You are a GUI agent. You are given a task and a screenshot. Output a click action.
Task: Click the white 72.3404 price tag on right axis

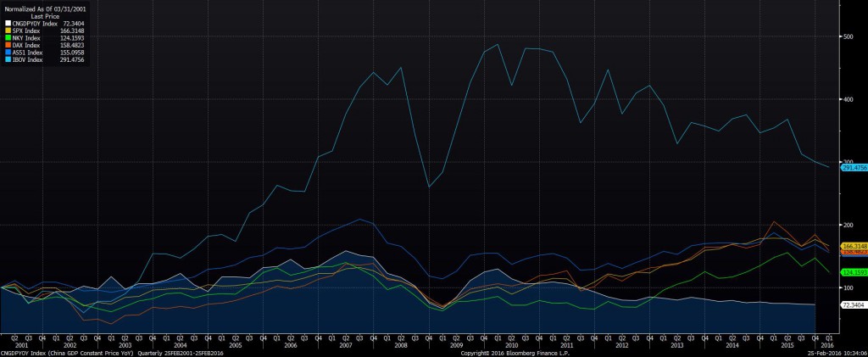pyautogui.click(x=854, y=304)
